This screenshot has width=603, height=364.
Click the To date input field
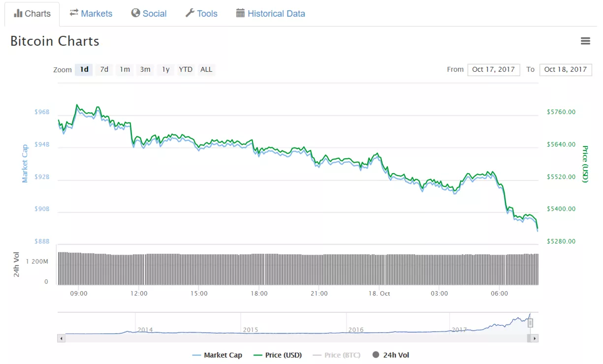[566, 69]
